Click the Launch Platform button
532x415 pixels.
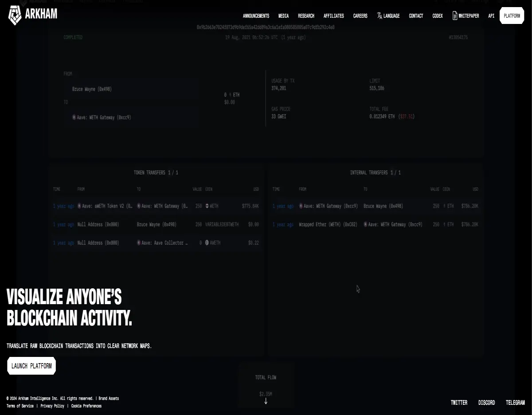[x=31, y=366]
